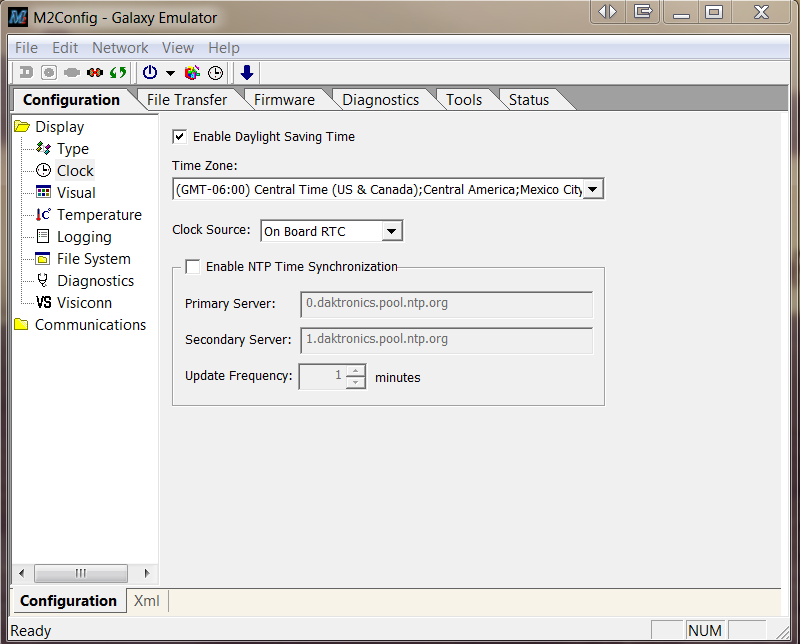Click the green refresh arrows toolbar icon

[118, 73]
